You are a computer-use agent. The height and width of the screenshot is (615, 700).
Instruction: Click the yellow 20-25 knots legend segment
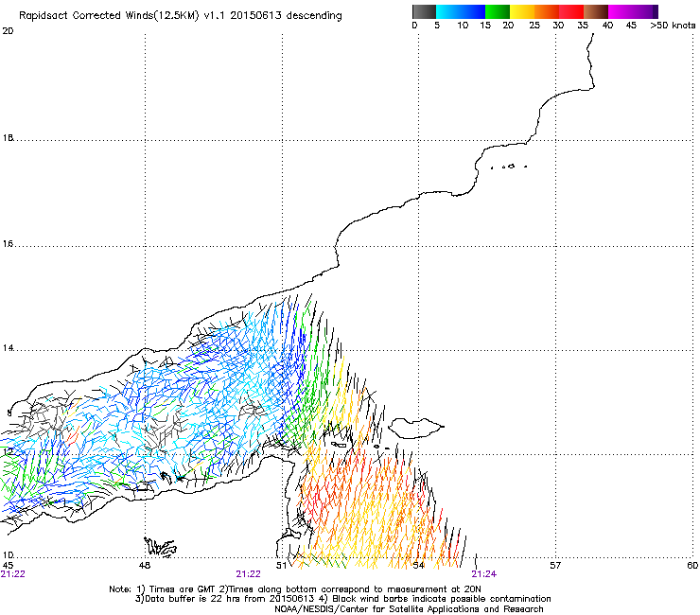tap(522, 11)
